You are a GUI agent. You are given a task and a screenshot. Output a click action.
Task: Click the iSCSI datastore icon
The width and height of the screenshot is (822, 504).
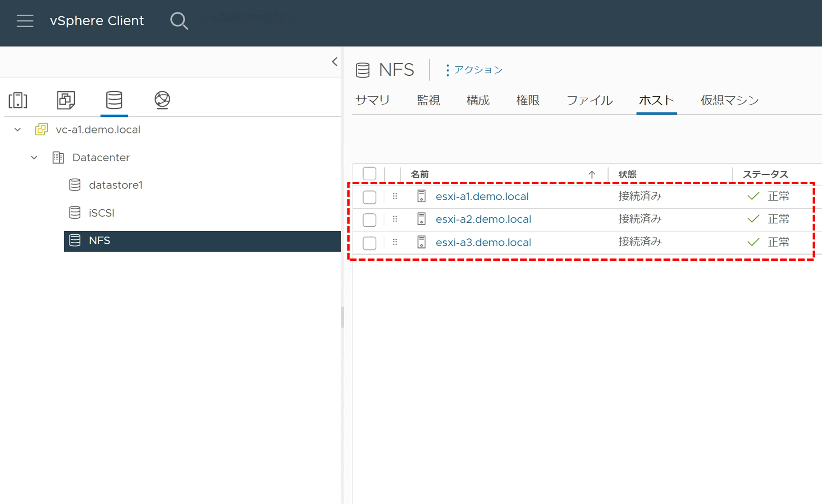(75, 213)
